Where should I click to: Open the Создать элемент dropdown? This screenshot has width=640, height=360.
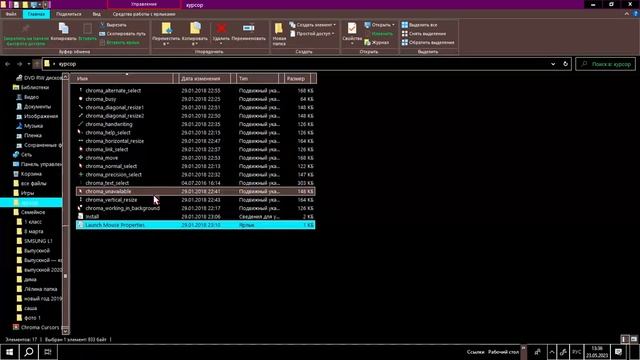click(313, 25)
